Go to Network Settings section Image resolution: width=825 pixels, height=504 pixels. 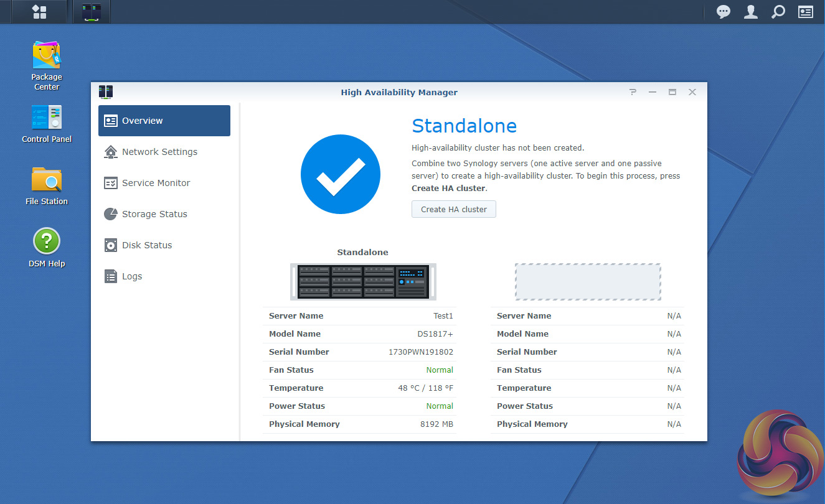(159, 152)
